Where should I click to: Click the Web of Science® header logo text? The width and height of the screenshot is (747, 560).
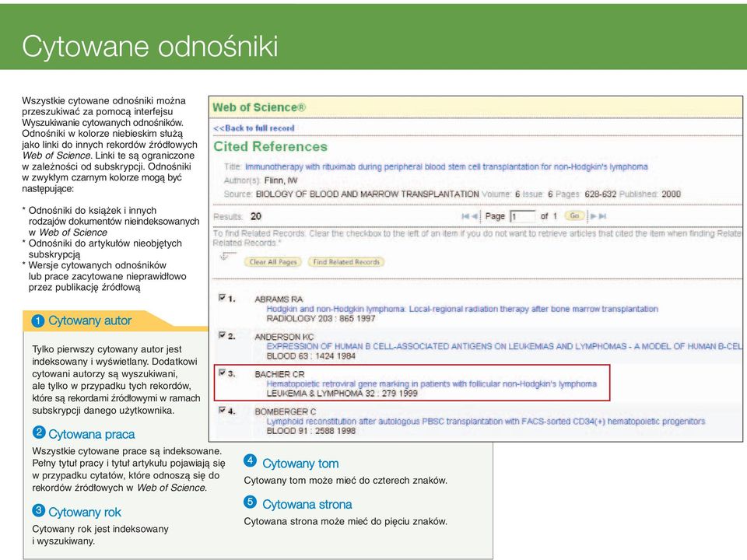coord(259,107)
